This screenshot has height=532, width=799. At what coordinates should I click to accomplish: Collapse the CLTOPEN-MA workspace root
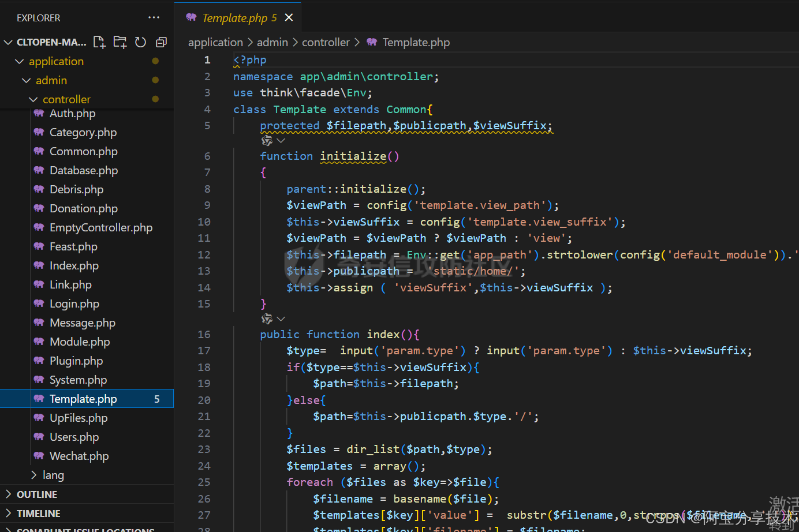click(x=8, y=42)
